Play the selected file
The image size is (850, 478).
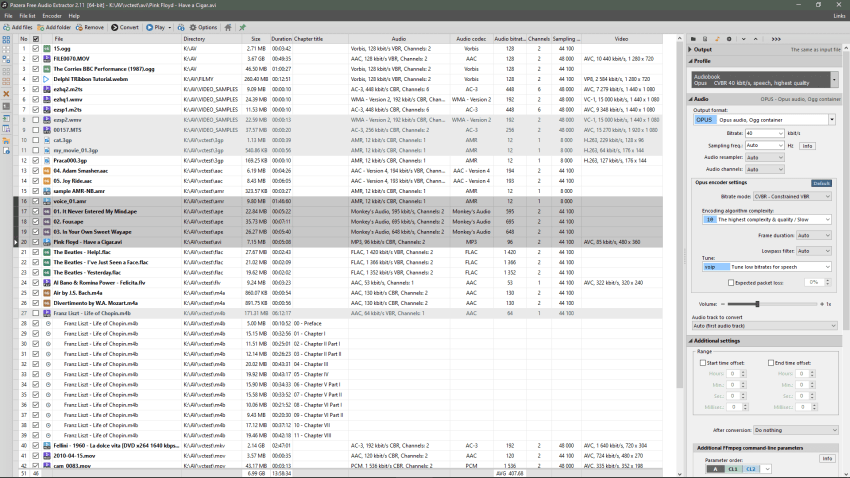point(156,27)
